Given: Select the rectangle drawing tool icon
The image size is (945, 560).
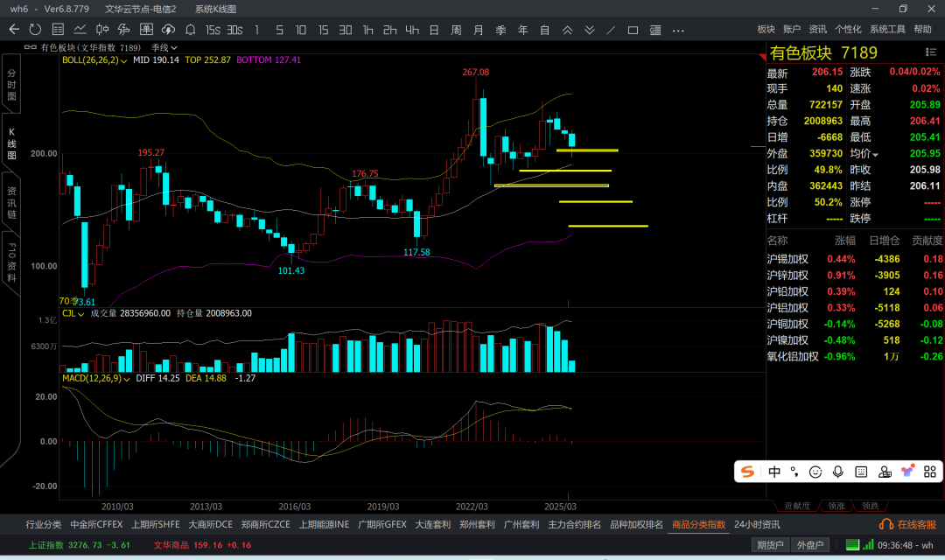Looking at the screenshot, I should point(633,30).
